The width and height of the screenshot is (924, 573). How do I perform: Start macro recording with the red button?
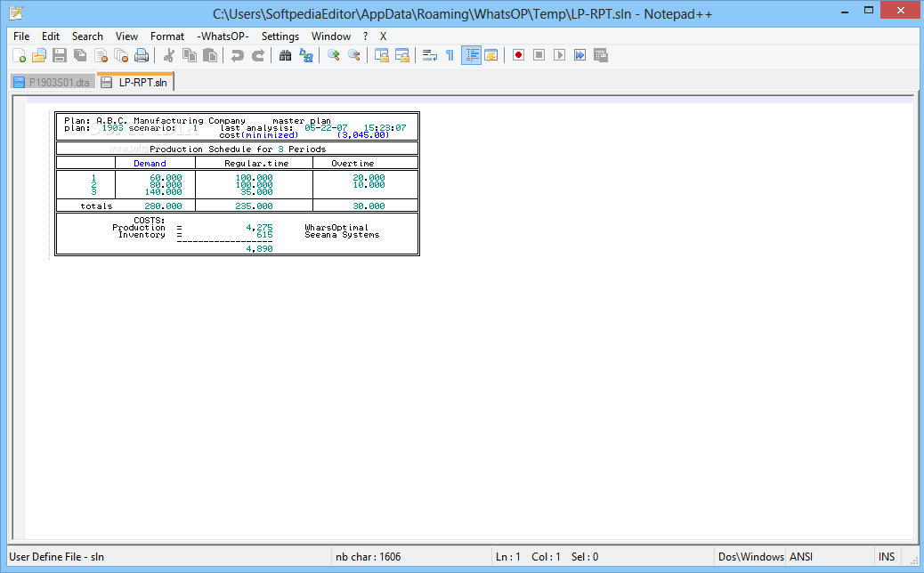(x=518, y=55)
